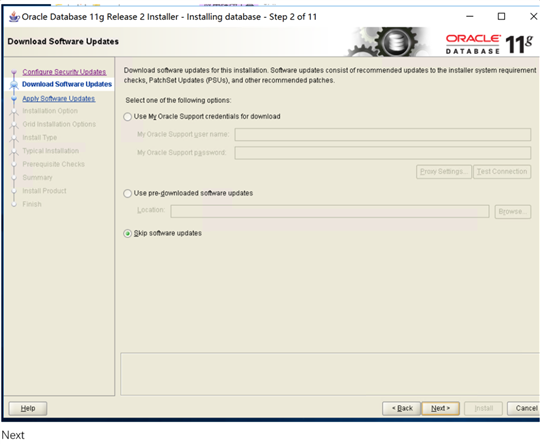Click My Oracle Support password field
Viewport: 540px width, 444px height.
(x=383, y=153)
